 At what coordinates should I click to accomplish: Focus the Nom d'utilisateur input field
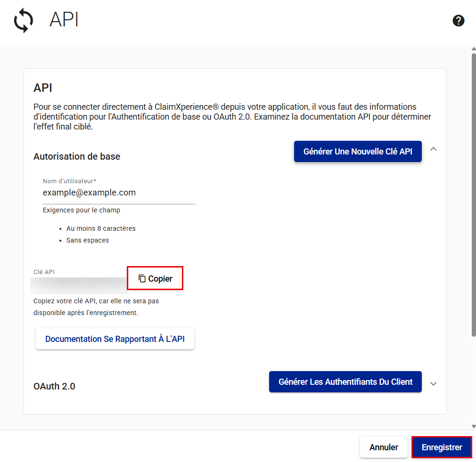pyautogui.click(x=119, y=193)
